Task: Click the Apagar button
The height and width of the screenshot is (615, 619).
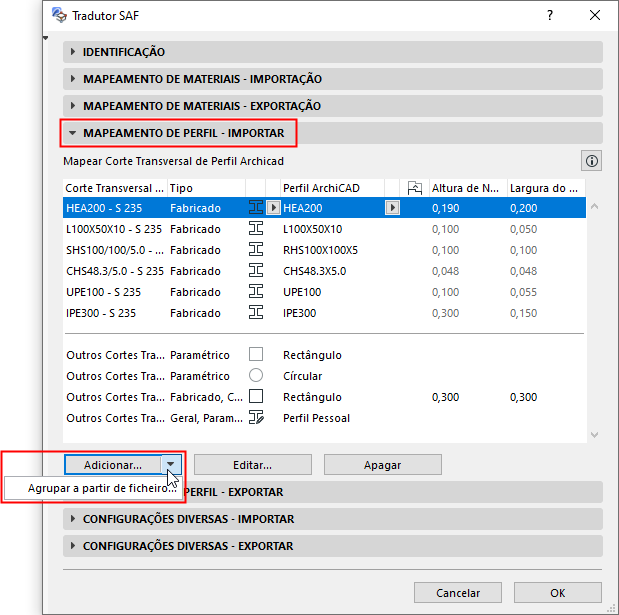Action: [383, 465]
